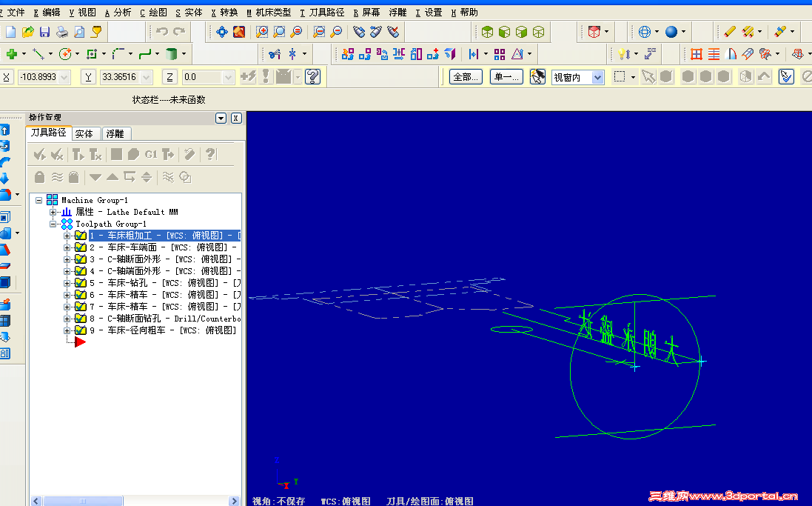Click the 单一... selection button
The height and width of the screenshot is (506, 812).
click(506, 77)
